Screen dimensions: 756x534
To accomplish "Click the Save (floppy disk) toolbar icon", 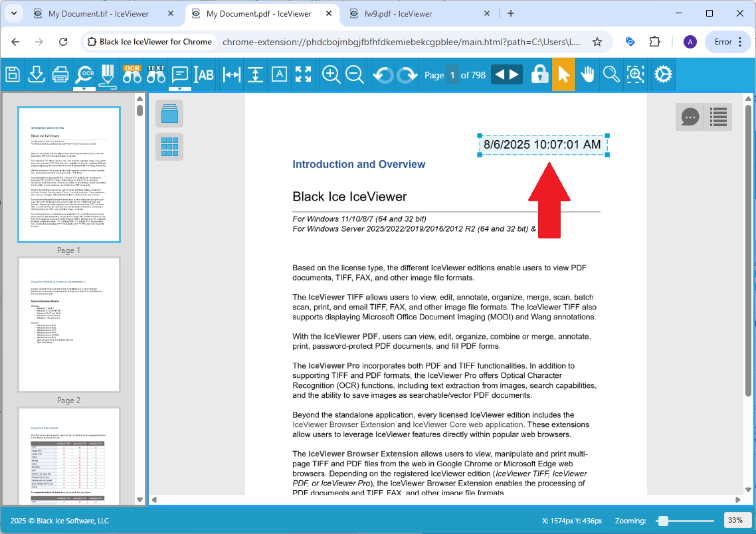I will point(13,74).
